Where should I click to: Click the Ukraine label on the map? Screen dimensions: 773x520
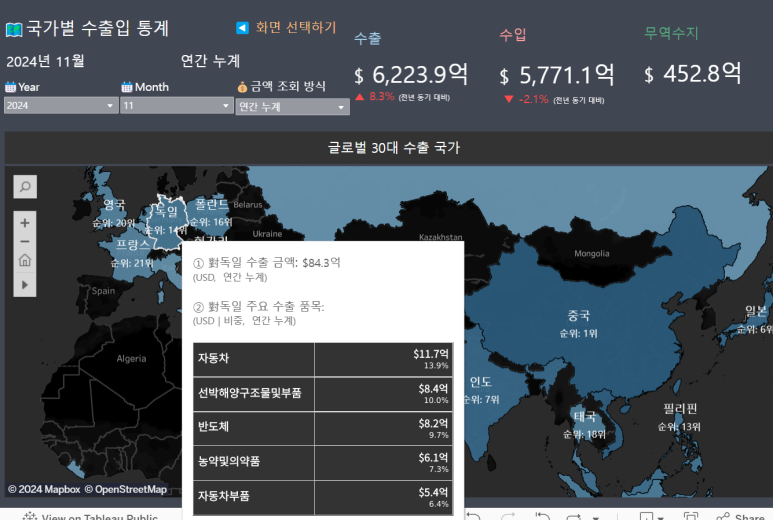267,234
